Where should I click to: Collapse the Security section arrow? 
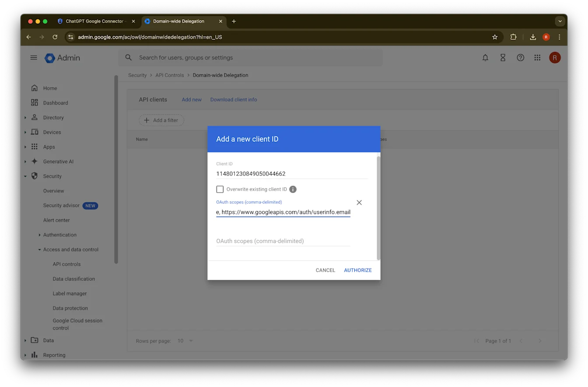(25, 176)
